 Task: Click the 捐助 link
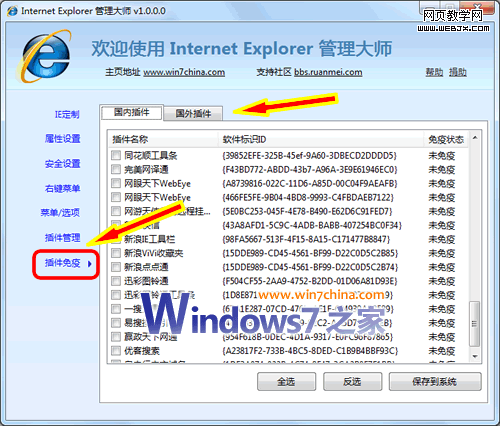(x=457, y=72)
